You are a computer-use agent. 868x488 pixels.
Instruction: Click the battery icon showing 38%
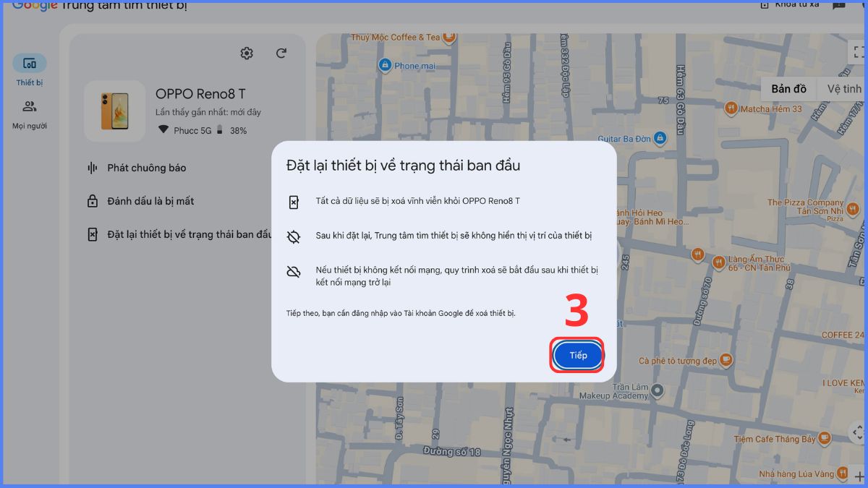[221, 130]
